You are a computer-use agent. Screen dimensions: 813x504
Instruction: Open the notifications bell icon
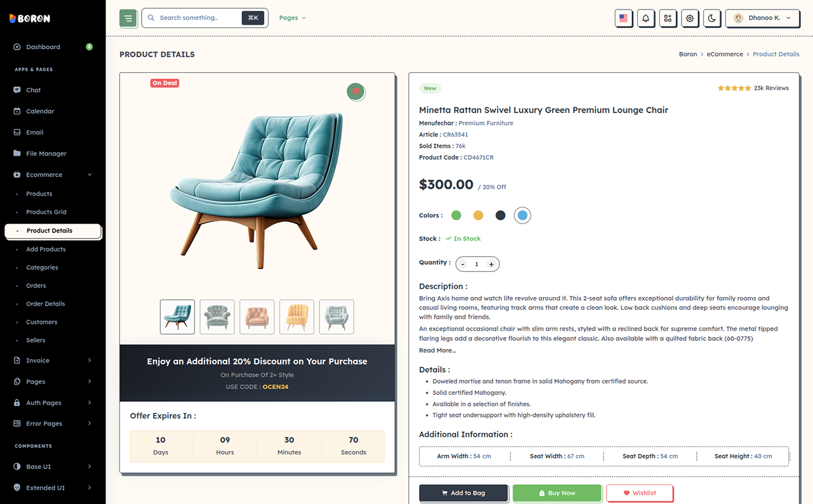[645, 18]
